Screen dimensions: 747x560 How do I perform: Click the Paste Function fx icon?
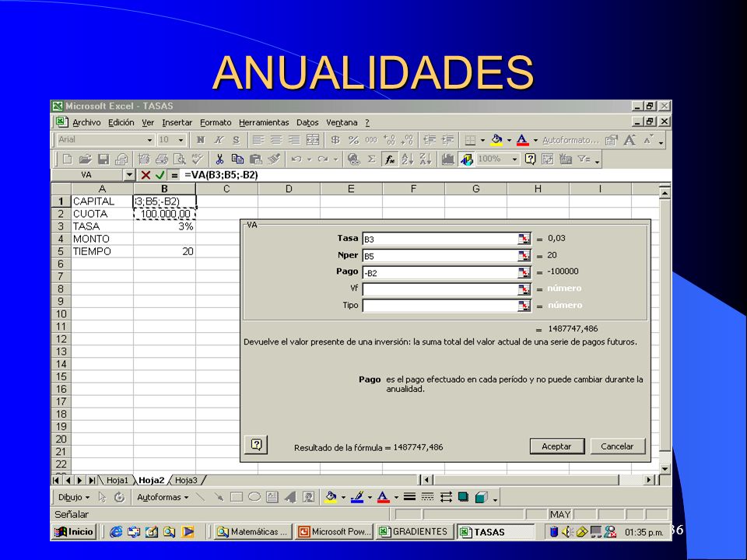(390, 159)
